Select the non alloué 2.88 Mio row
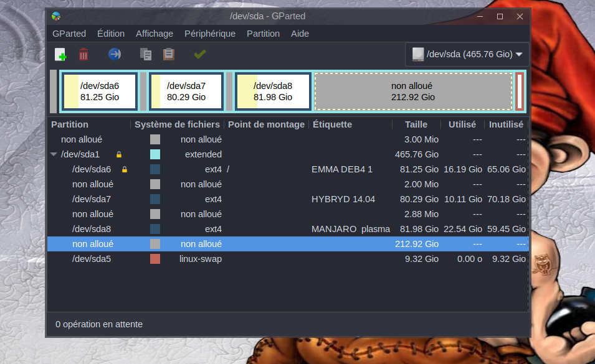 point(288,215)
